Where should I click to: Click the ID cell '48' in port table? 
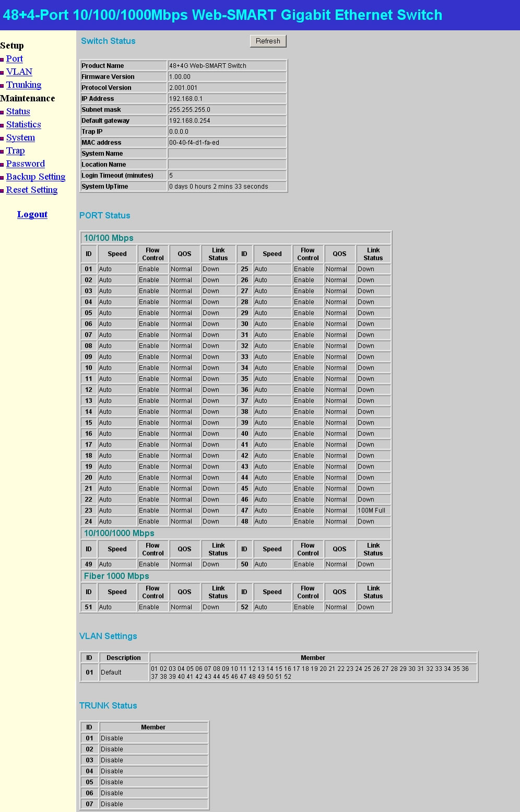(244, 521)
